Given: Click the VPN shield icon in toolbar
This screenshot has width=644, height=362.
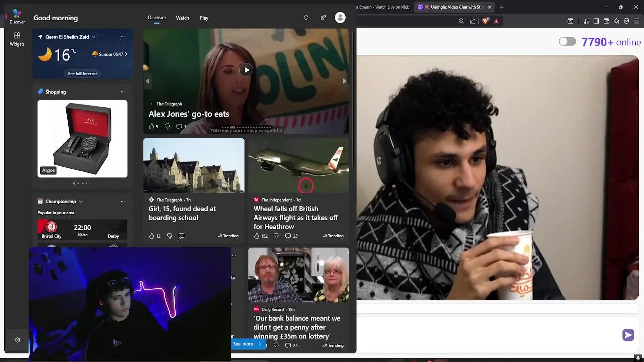Looking at the screenshot, I should pos(626,21).
